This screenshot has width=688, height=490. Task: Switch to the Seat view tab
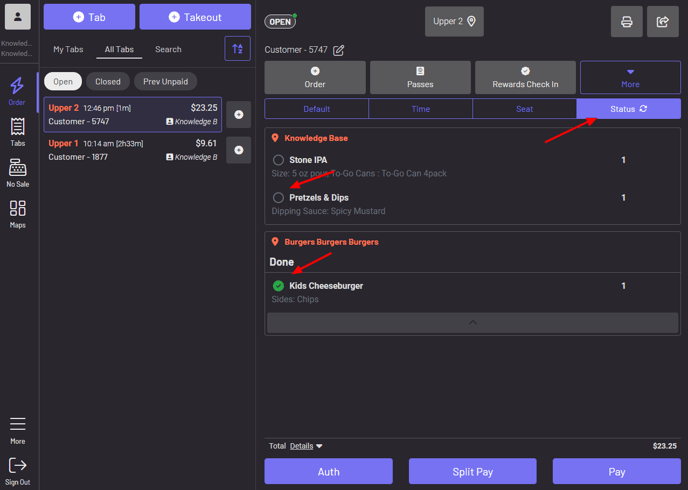pyautogui.click(x=524, y=109)
